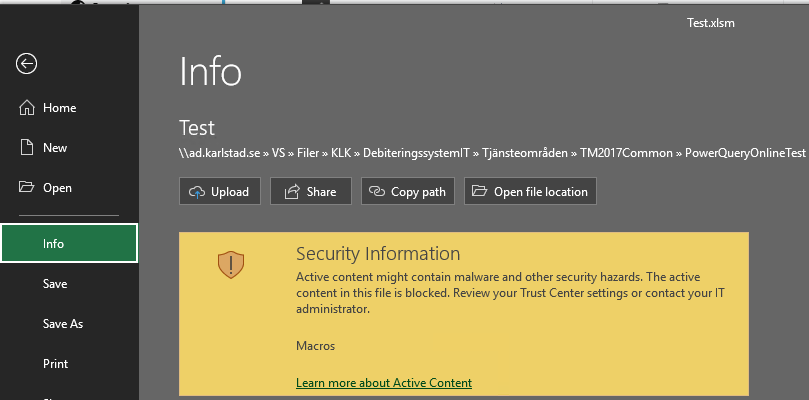Click the New blank document icon

(26, 148)
